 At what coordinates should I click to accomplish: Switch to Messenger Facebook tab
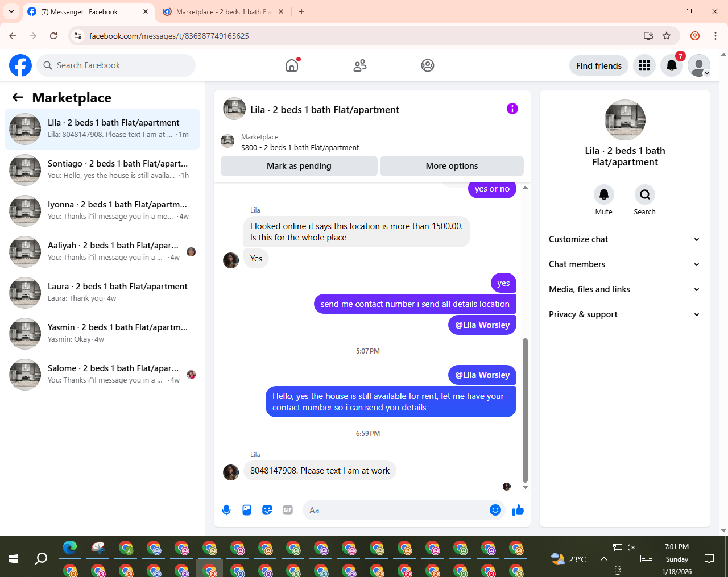[88, 11]
